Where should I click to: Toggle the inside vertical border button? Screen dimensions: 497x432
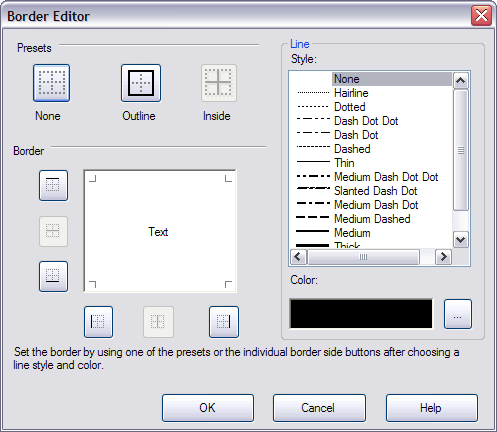point(158,322)
